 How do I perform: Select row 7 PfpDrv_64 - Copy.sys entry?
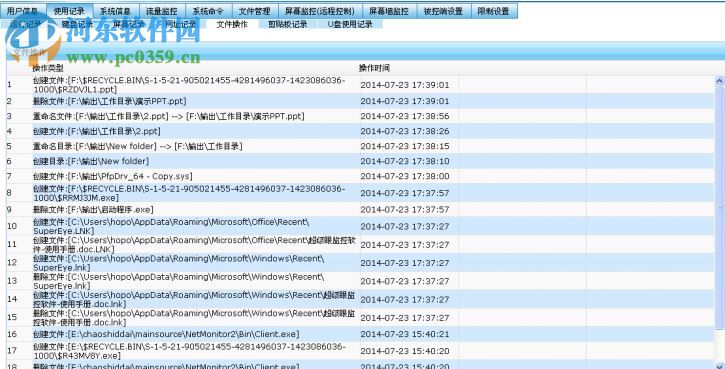(360, 176)
